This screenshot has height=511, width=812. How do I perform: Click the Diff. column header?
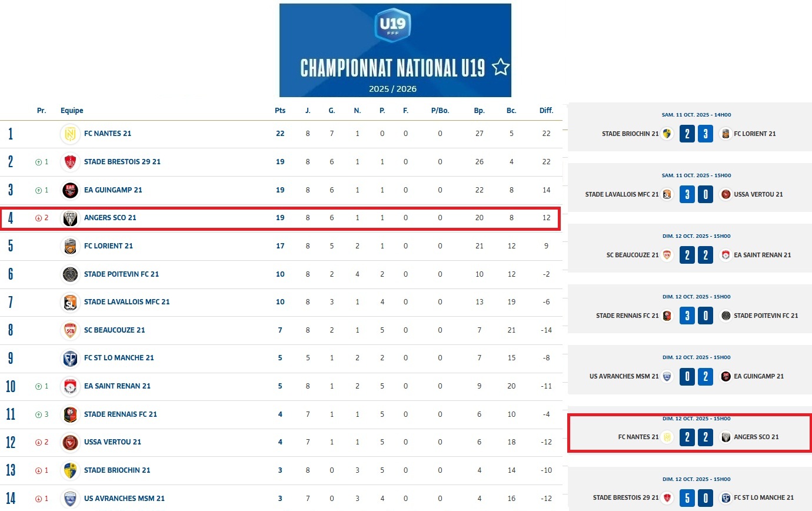coord(546,111)
